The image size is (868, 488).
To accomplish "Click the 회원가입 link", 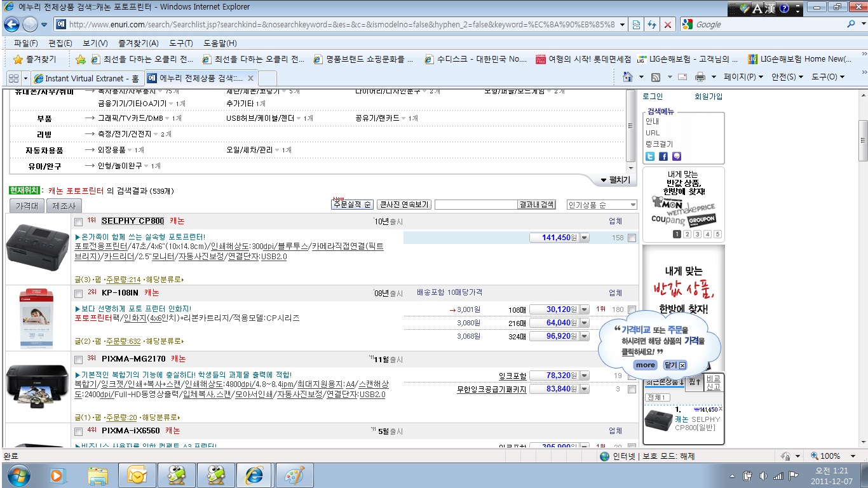I will [x=709, y=97].
